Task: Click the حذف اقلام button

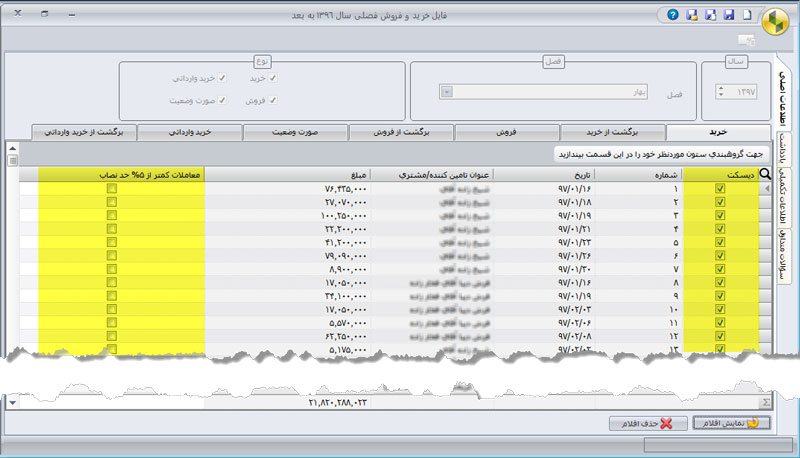Action: tap(648, 423)
